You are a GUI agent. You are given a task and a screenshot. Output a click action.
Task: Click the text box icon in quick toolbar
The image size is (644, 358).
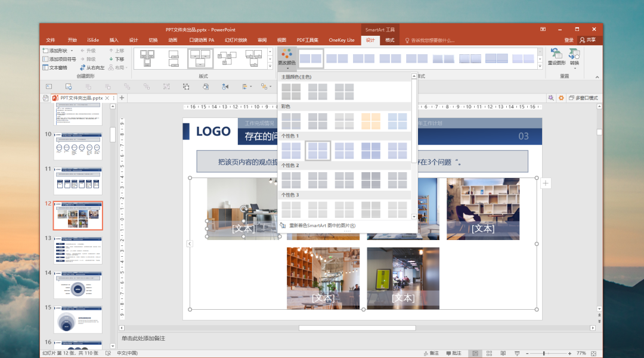[x=49, y=86]
